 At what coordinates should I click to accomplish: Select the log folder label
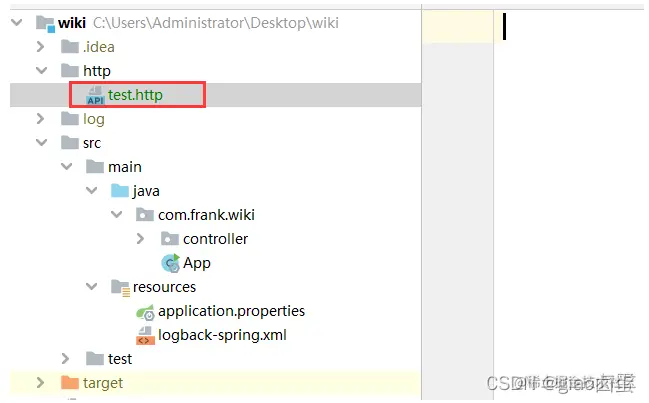[94, 119]
